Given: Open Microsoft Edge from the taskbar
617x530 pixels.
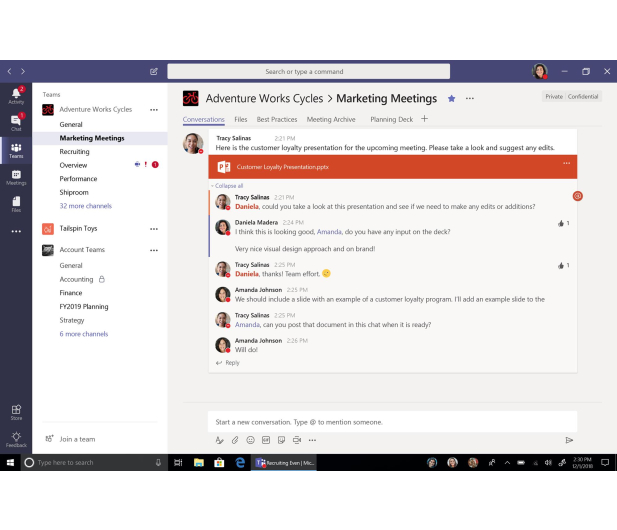Looking at the screenshot, I should (240, 462).
